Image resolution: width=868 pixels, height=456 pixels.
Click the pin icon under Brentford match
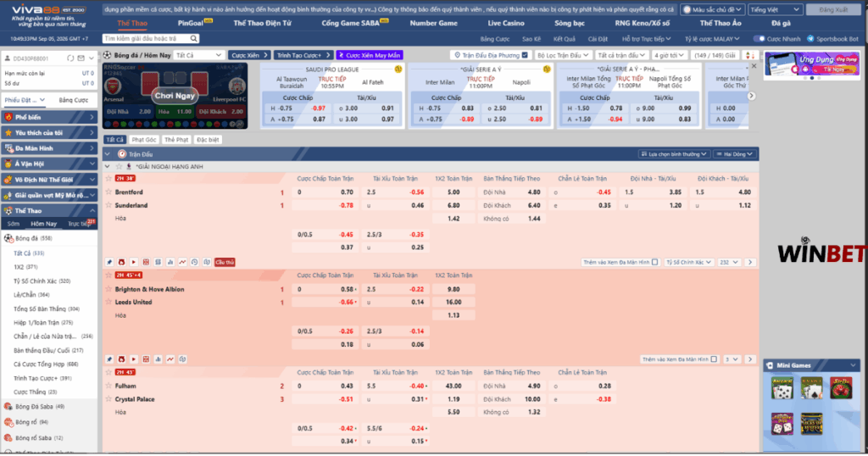coord(109,262)
